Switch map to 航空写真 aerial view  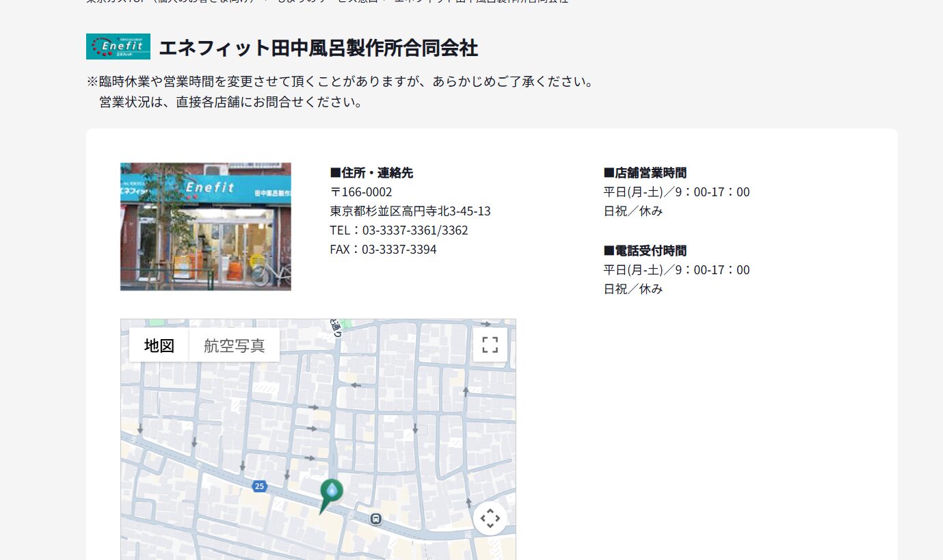coord(234,345)
